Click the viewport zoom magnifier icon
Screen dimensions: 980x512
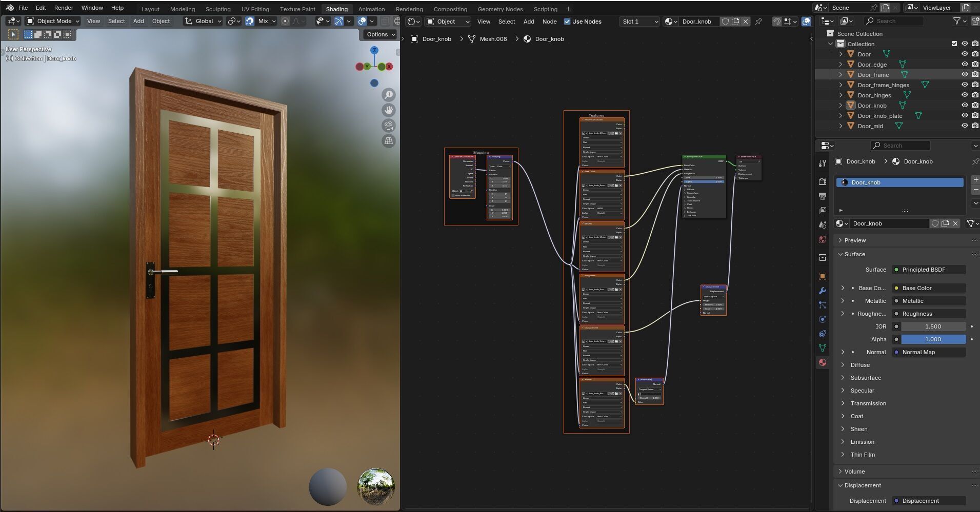(x=389, y=95)
